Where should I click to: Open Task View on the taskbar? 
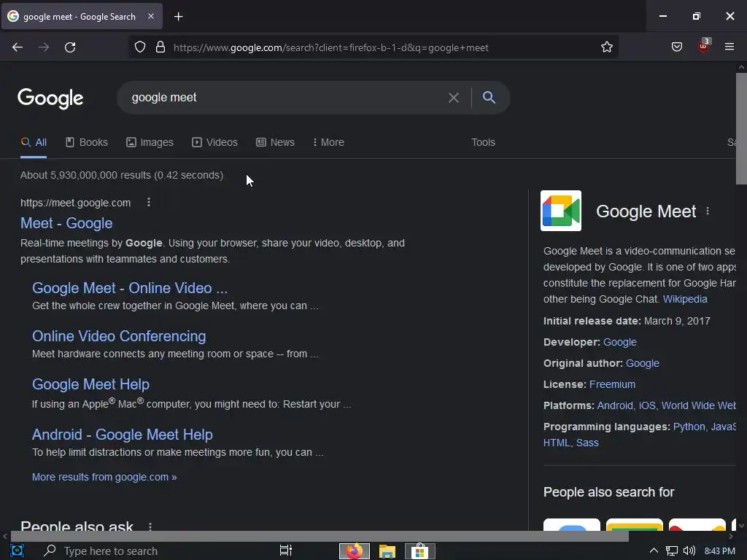(x=285, y=551)
